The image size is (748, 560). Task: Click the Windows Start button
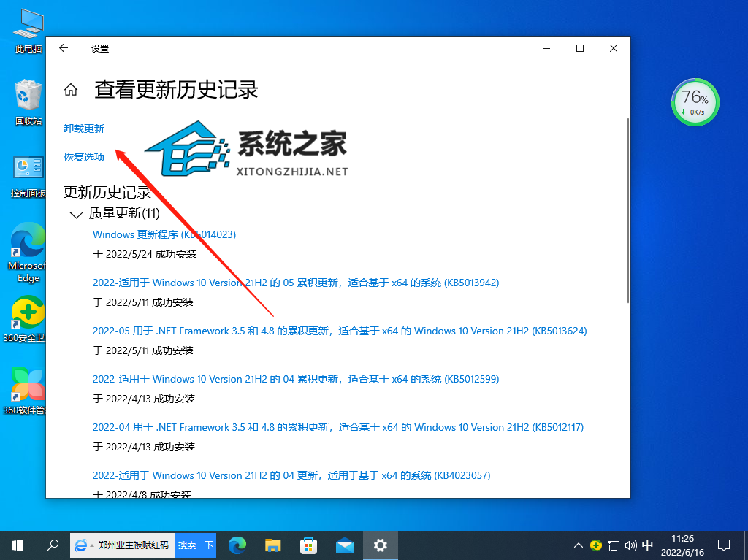(17, 545)
